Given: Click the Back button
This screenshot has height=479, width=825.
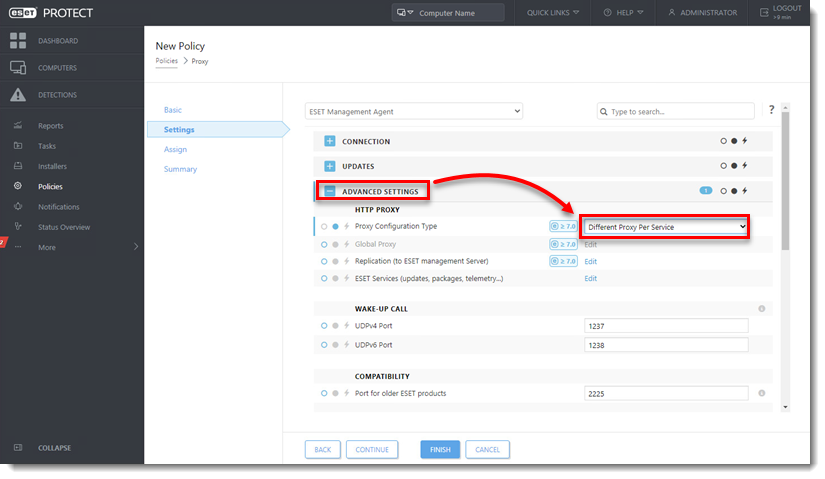Looking at the screenshot, I should [323, 450].
